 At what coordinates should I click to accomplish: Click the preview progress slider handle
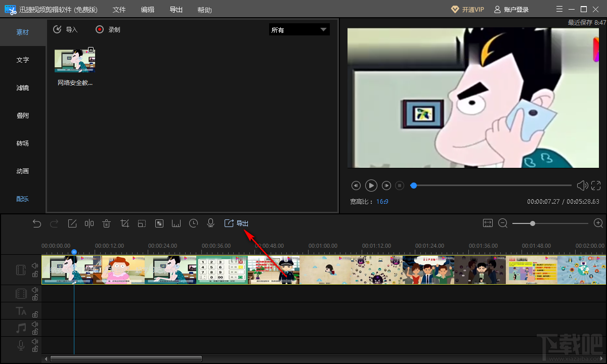coord(414,186)
